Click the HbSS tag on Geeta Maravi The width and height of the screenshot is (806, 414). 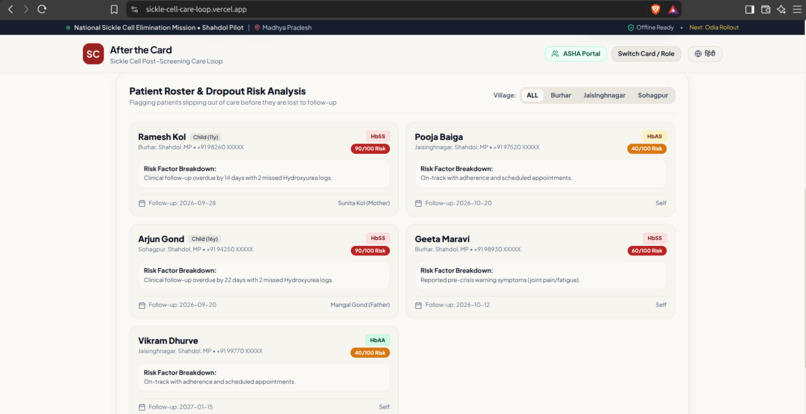tap(654, 238)
